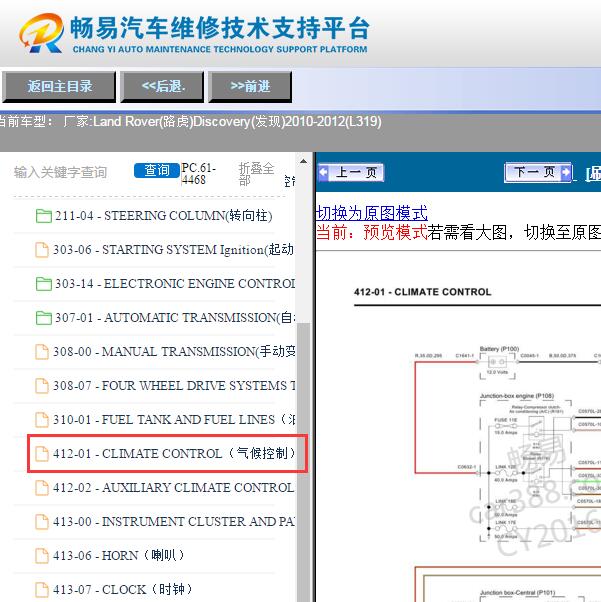Click file icon of 412-01 Climate Control
The width and height of the screenshot is (601, 602).
pos(42,453)
